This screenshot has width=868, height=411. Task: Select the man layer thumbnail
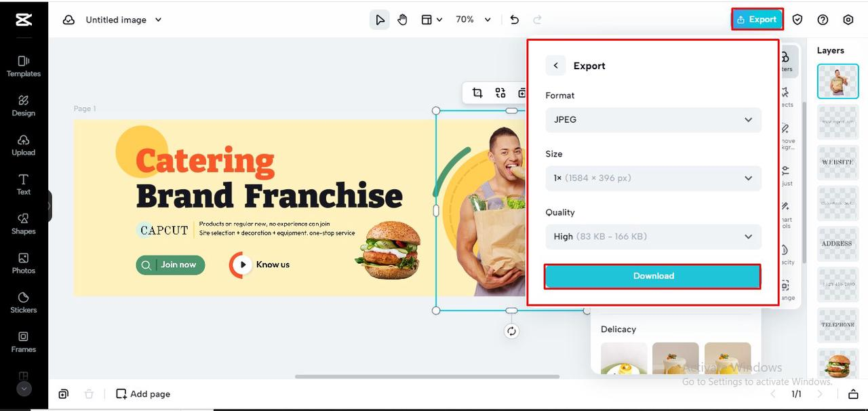[837, 81]
